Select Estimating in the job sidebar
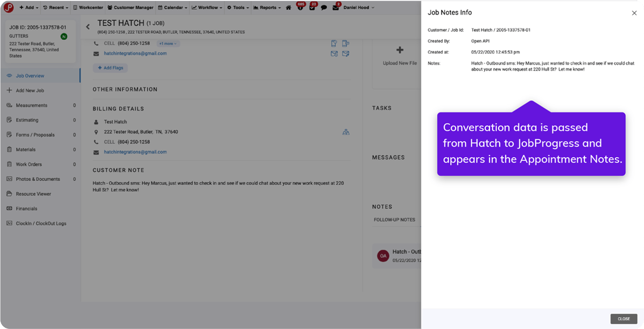Viewport: 644px width, 329px height. 27,120
